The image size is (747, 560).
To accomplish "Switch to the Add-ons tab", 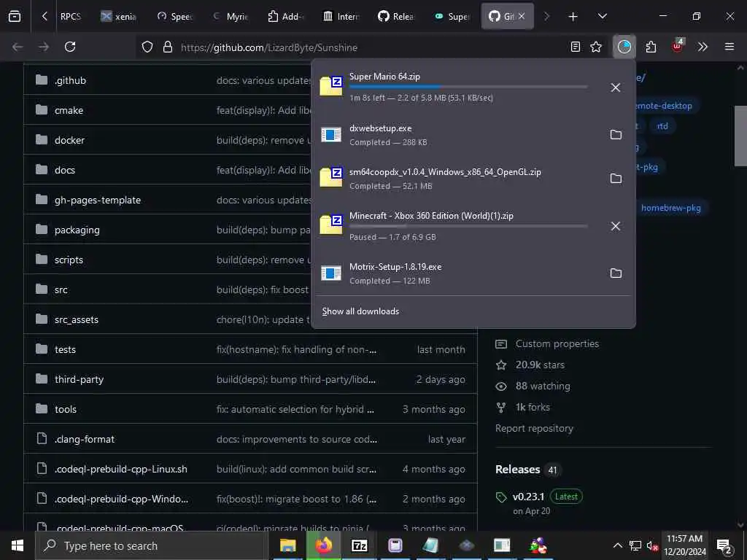I will pyautogui.click(x=286, y=16).
